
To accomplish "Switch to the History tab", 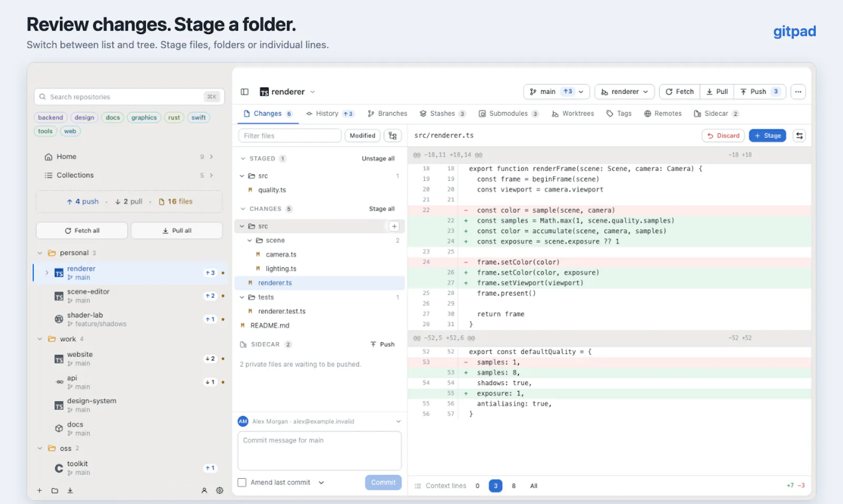I will [x=329, y=114].
